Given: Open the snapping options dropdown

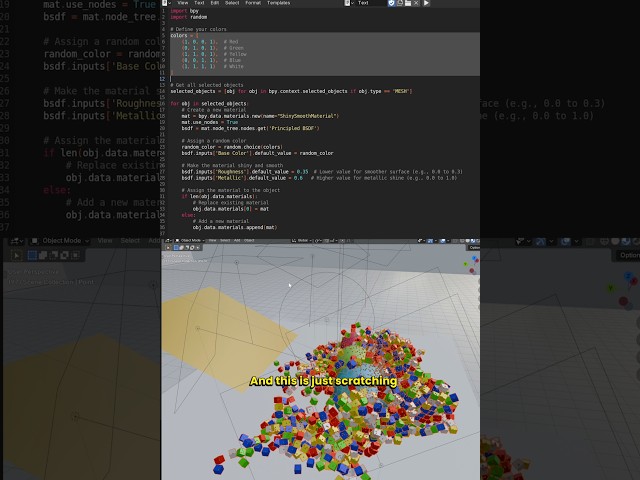Looking at the screenshot, I should point(334,240).
